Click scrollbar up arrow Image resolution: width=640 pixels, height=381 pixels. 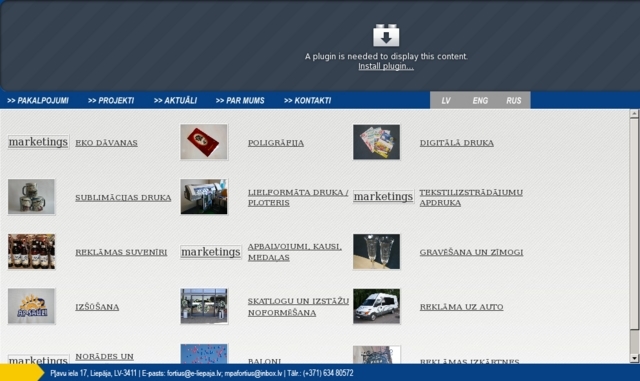click(633, 114)
